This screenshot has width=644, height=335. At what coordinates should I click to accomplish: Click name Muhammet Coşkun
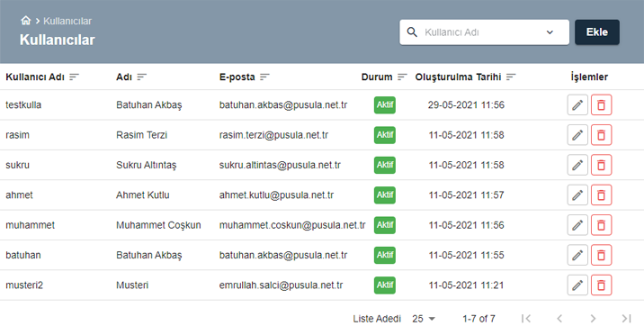158,225
